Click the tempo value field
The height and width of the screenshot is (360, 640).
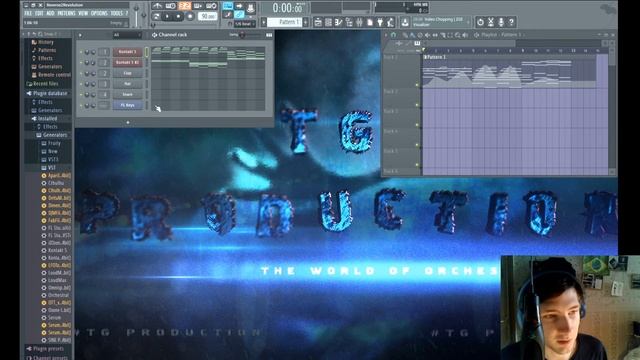pyautogui.click(x=208, y=16)
